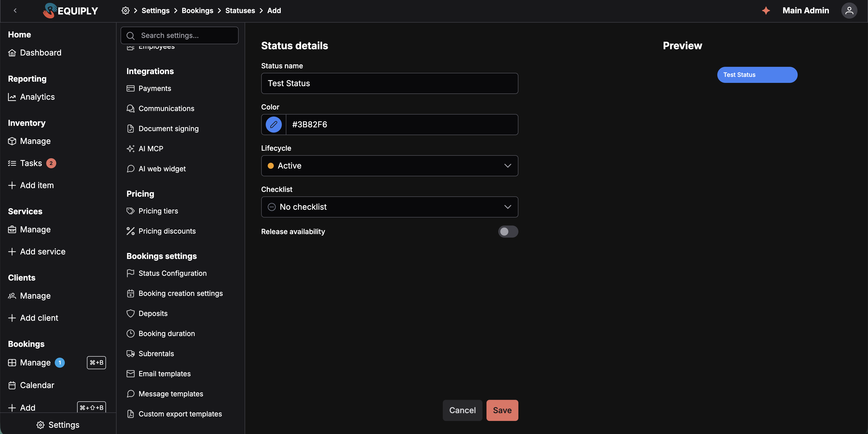Click the Equiply logo

[70, 11]
